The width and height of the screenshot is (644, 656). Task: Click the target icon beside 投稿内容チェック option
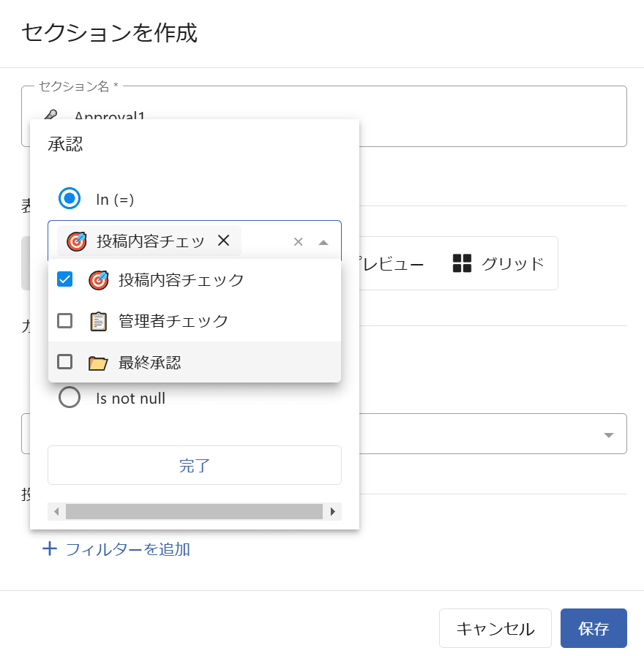click(x=98, y=280)
